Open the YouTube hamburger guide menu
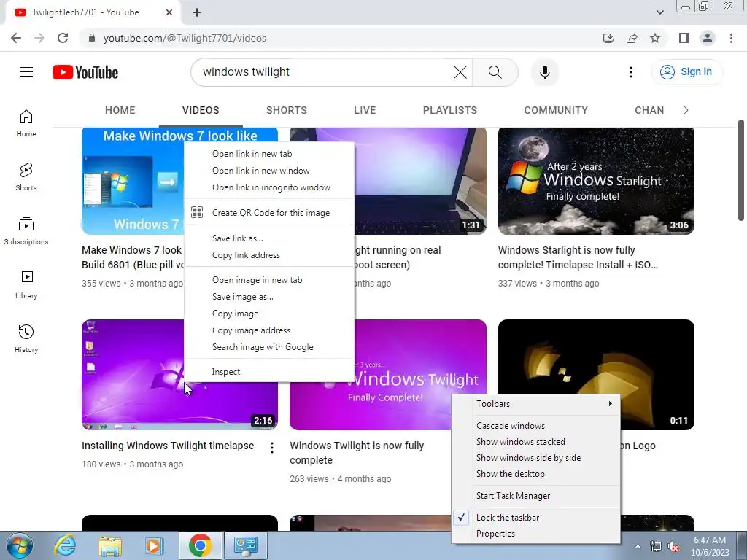Image resolution: width=747 pixels, height=560 pixels. [26, 72]
